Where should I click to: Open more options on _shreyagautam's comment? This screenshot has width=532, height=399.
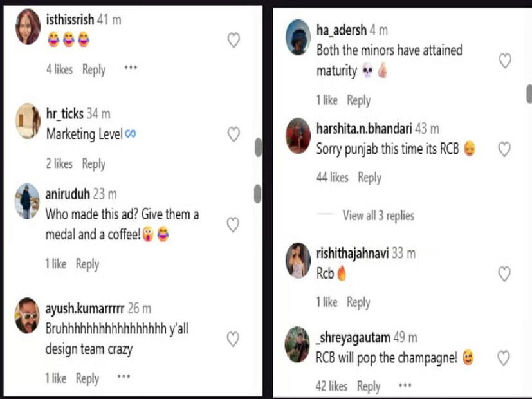pos(405,385)
